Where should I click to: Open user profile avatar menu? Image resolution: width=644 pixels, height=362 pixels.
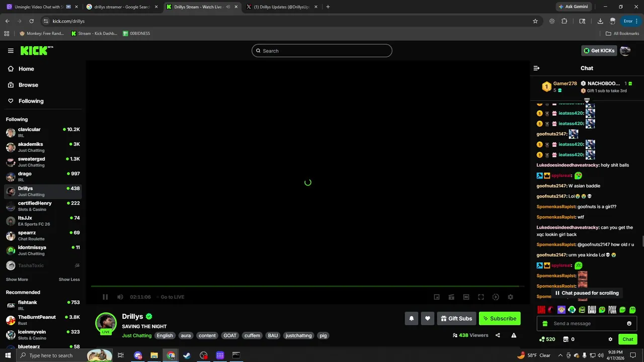click(625, 51)
